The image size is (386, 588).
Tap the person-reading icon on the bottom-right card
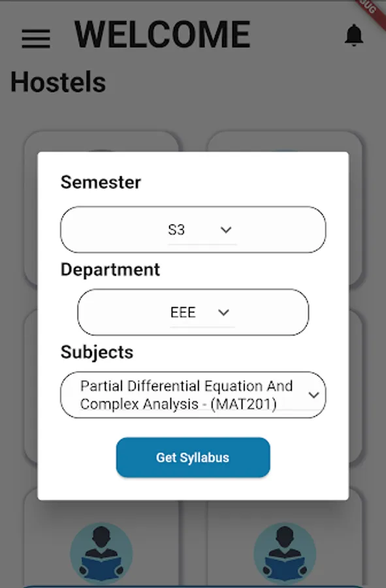[283, 552]
